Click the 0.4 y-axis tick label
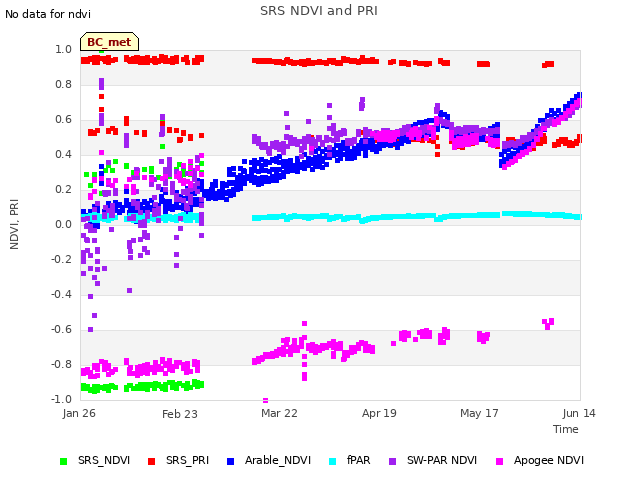 (x=64, y=154)
